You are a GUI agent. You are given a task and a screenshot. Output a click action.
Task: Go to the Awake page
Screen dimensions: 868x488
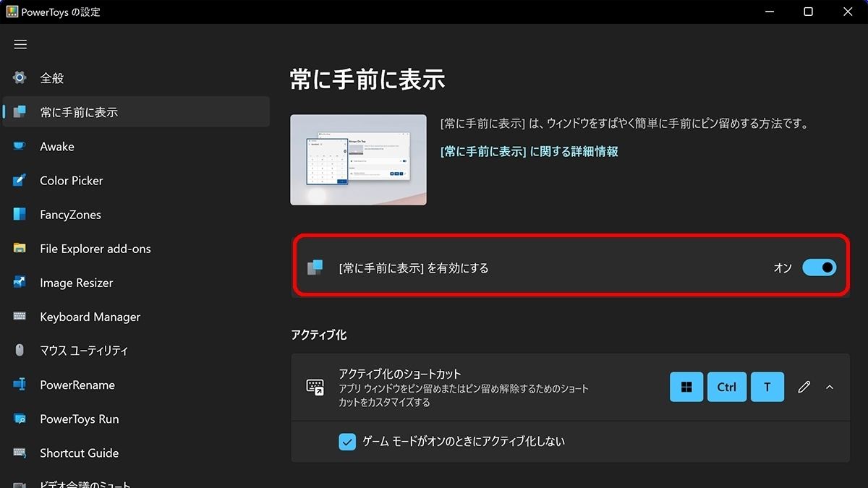136,147
